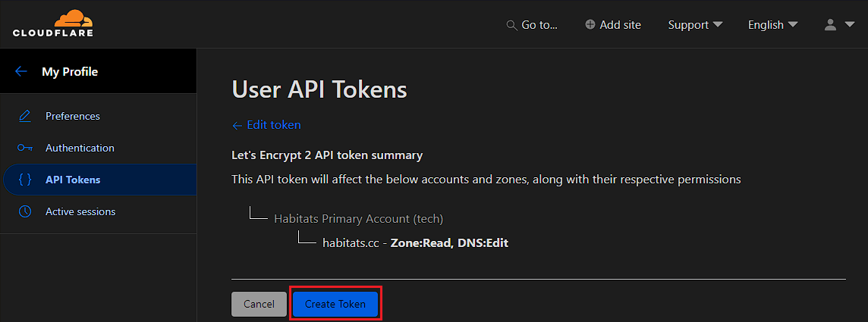Click the arrow next to the account avatar
The height and width of the screenshot is (322, 868).
click(x=850, y=25)
